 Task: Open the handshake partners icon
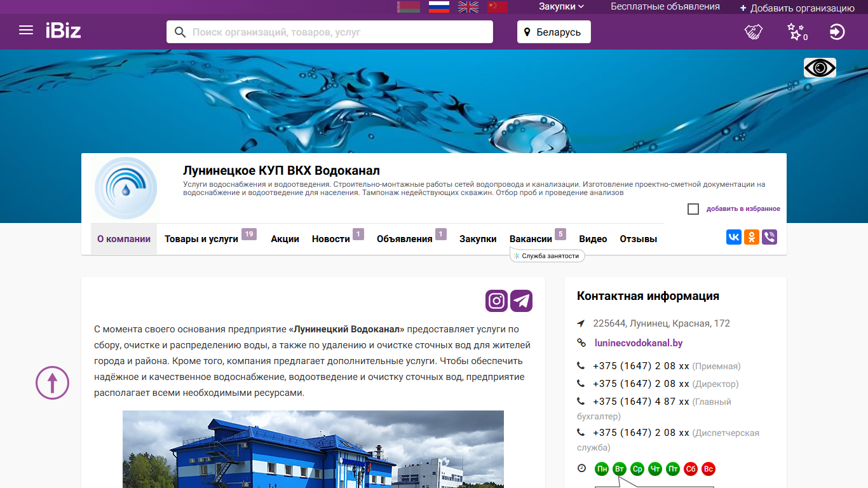pyautogui.click(x=754, y=32)
